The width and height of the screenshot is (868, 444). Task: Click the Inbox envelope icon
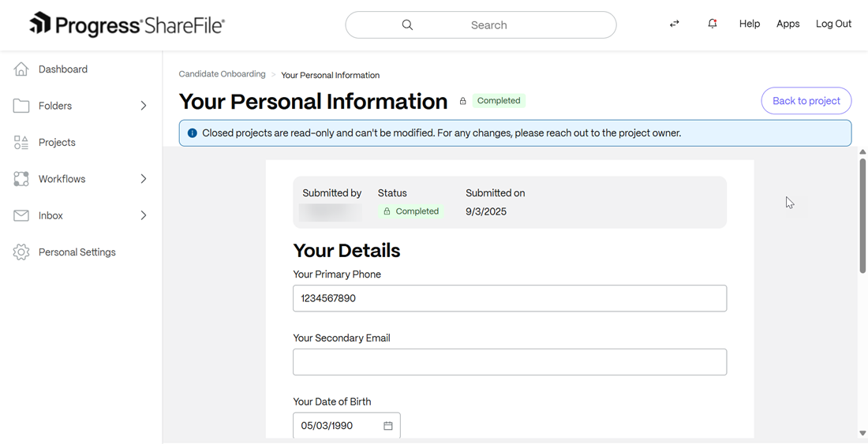pos(21,215)
